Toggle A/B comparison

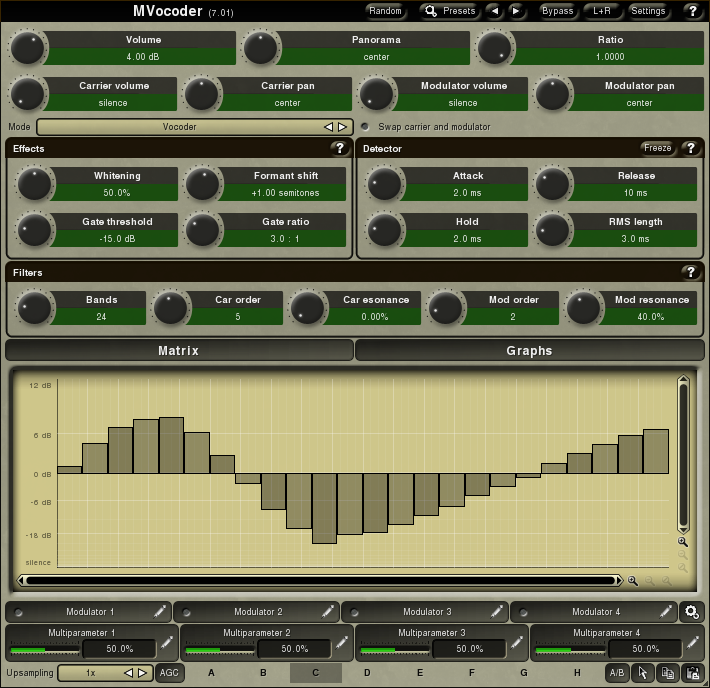coord(617,673)
